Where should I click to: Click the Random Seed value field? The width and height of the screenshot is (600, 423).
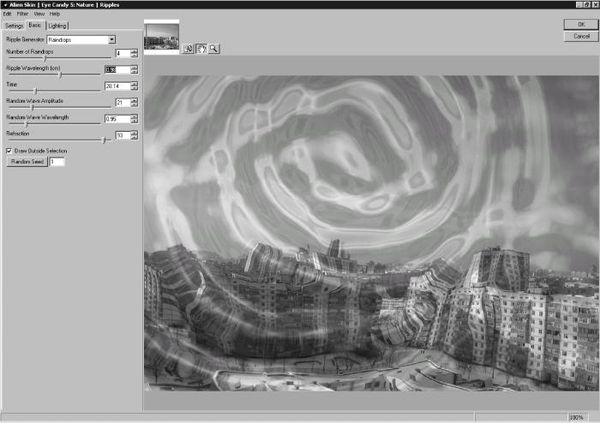tap(56, 161)
